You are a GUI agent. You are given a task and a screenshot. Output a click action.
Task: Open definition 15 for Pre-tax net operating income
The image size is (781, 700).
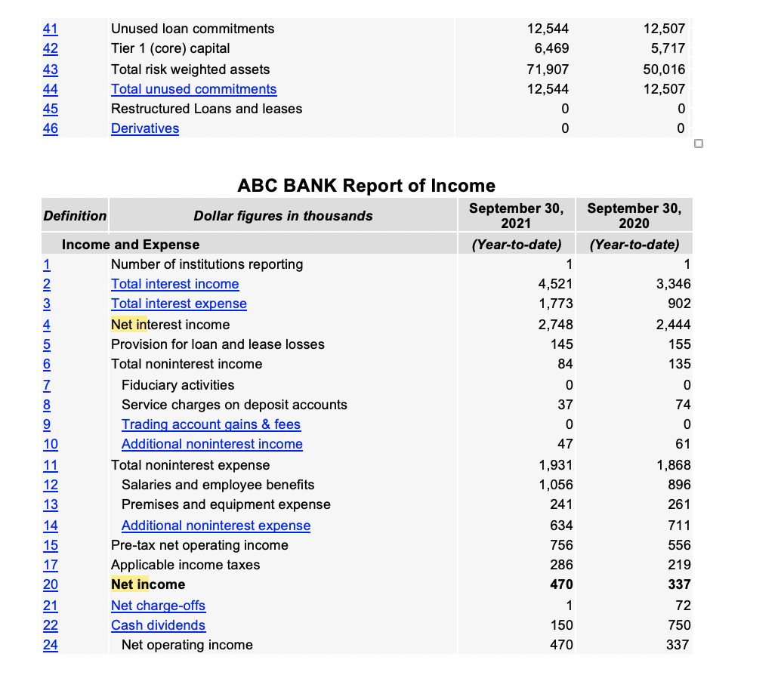tap(51, 545)
